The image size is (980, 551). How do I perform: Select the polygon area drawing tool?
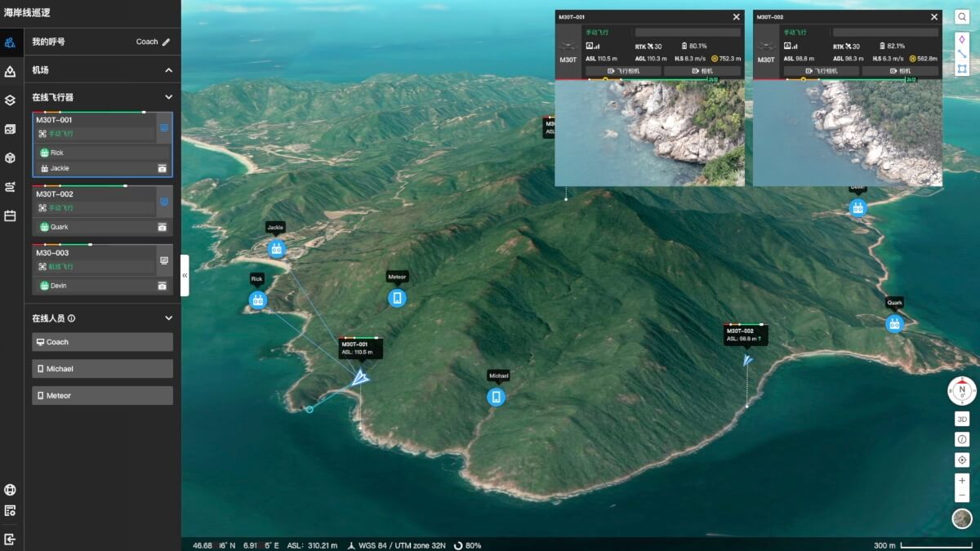962,68
